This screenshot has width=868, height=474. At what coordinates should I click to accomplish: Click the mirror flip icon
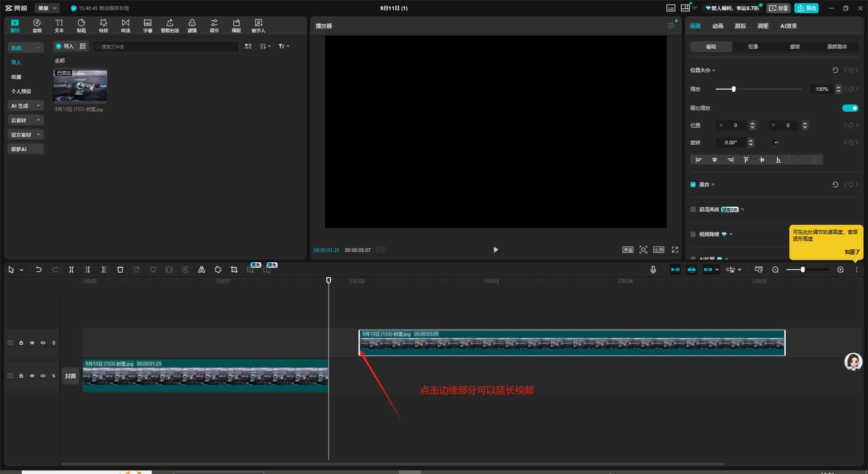(202, 270)
